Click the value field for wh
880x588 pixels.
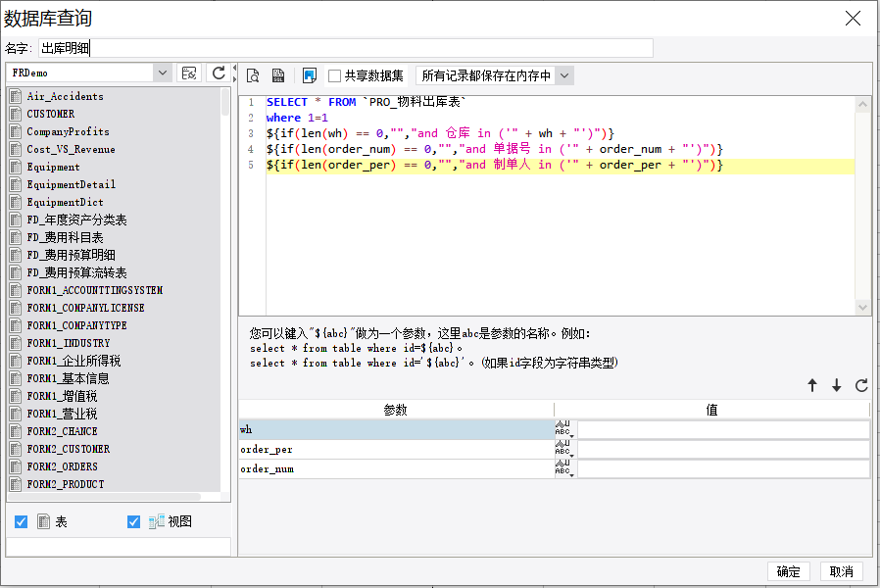pyautogui.click(x=723, y=430)
